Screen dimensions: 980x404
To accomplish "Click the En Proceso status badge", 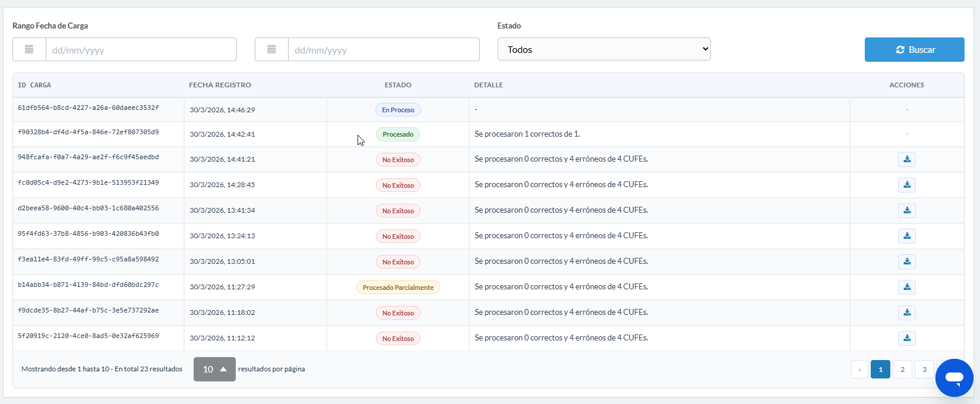I will [398, 110].
